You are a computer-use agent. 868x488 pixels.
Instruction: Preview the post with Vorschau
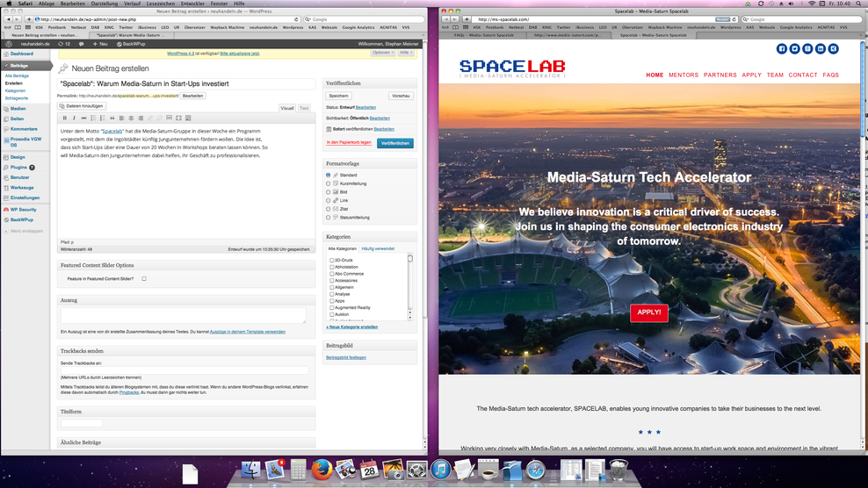(401, 96)
